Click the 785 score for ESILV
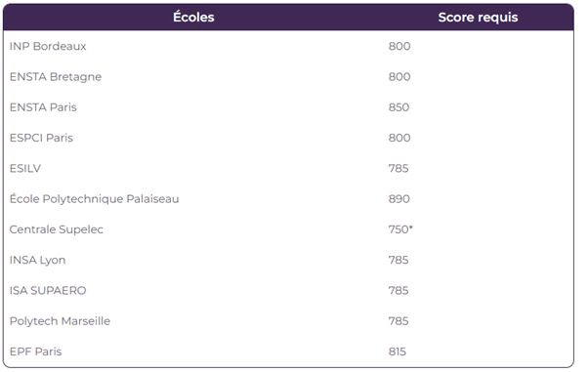This screenshot has width=588, height=372. (x=399, y=168)
